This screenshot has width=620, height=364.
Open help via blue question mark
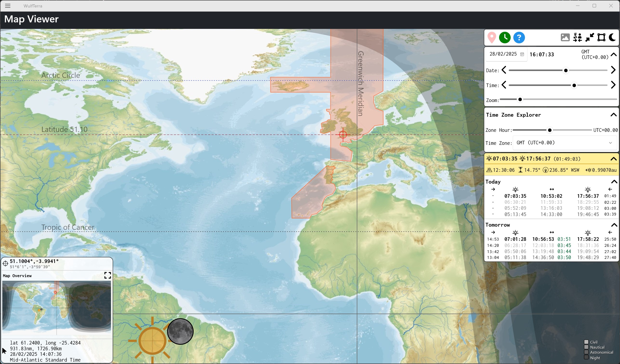pyautogui.click(x=519, y=38)
